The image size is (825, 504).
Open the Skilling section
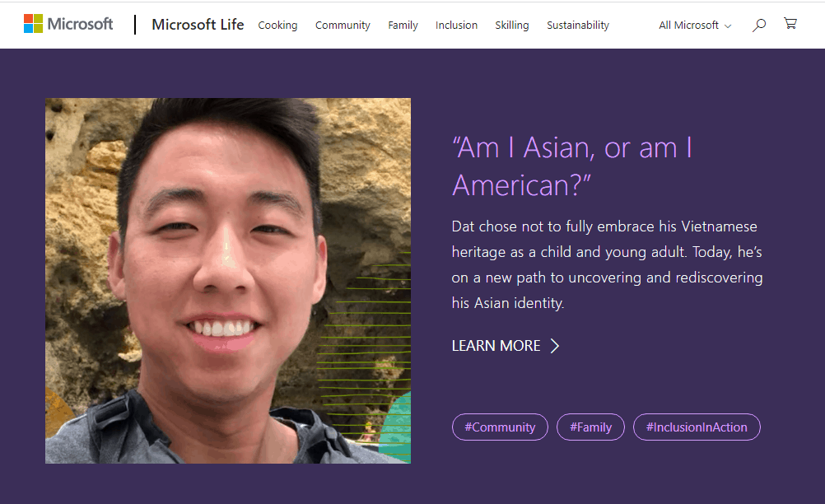(511, 26)
